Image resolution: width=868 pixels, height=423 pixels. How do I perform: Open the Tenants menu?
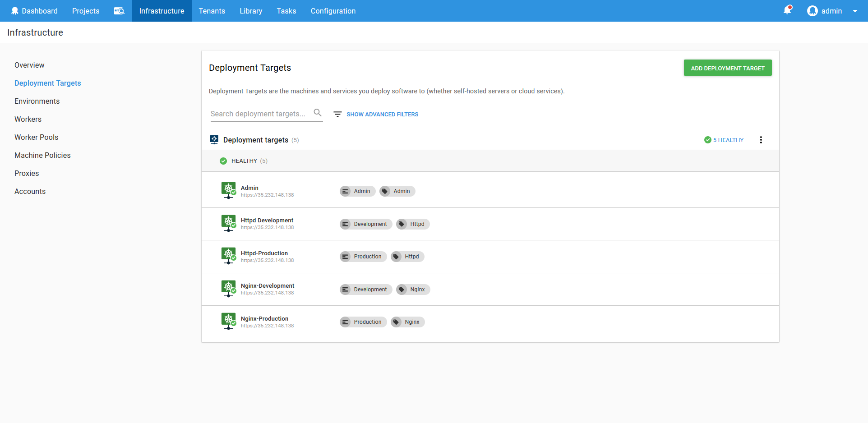tap(212, 11)
